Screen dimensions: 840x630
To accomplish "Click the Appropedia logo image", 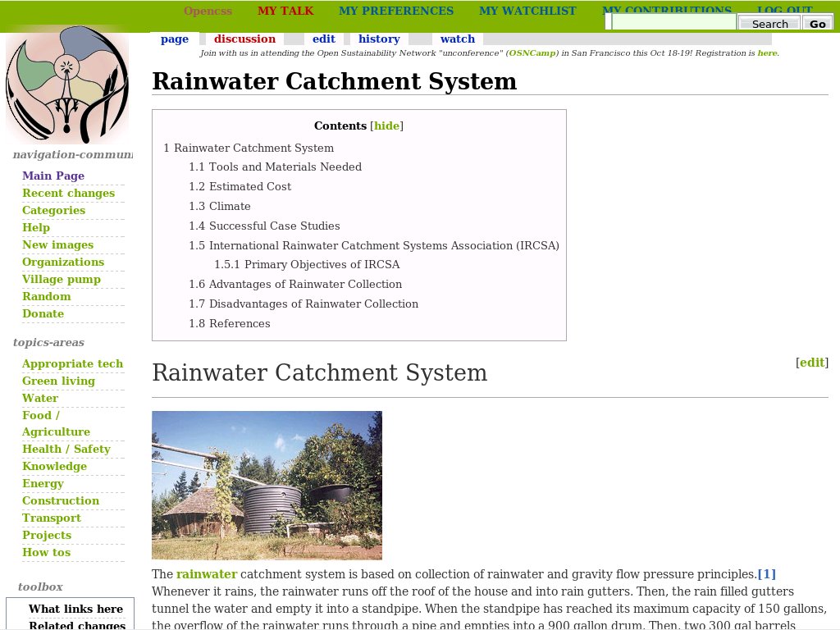I will (67, 84).
